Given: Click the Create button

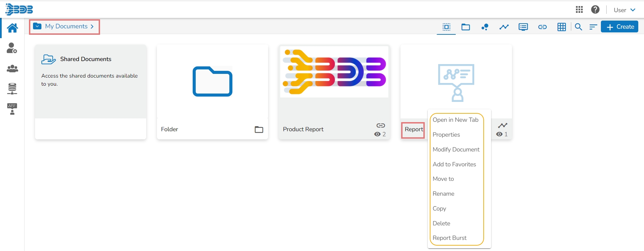Looking at the screenshot, I should click(x=620, y=27).
